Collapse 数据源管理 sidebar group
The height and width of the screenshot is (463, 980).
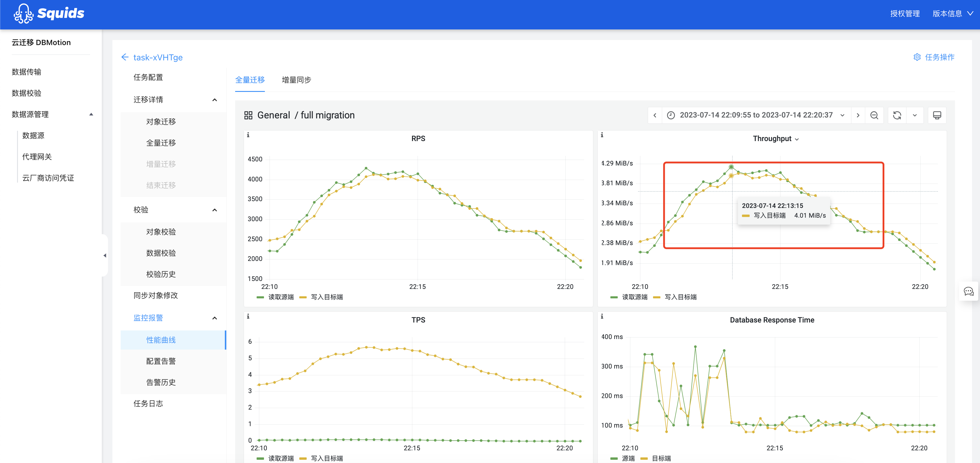(x=91, y=114)
